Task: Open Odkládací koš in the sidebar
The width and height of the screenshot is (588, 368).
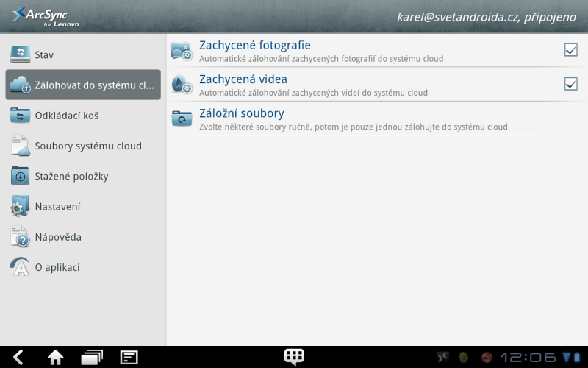Action: click(83, 116)
